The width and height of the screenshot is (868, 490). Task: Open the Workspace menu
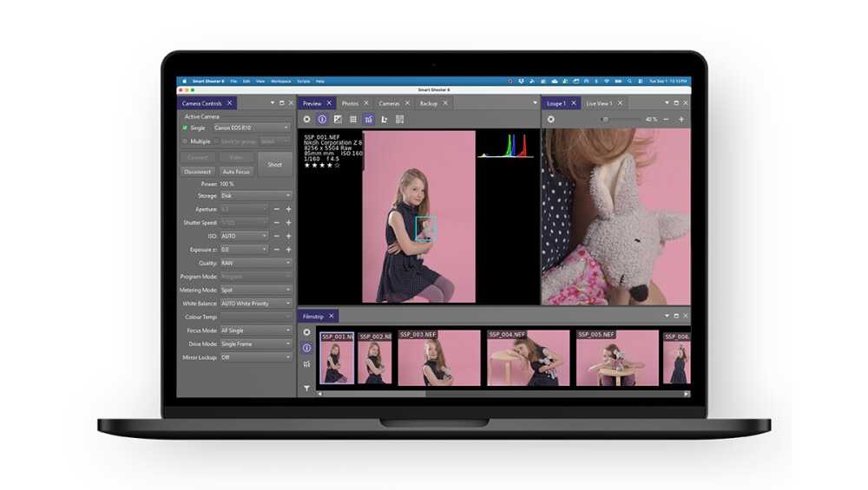[x=280, y=82]
